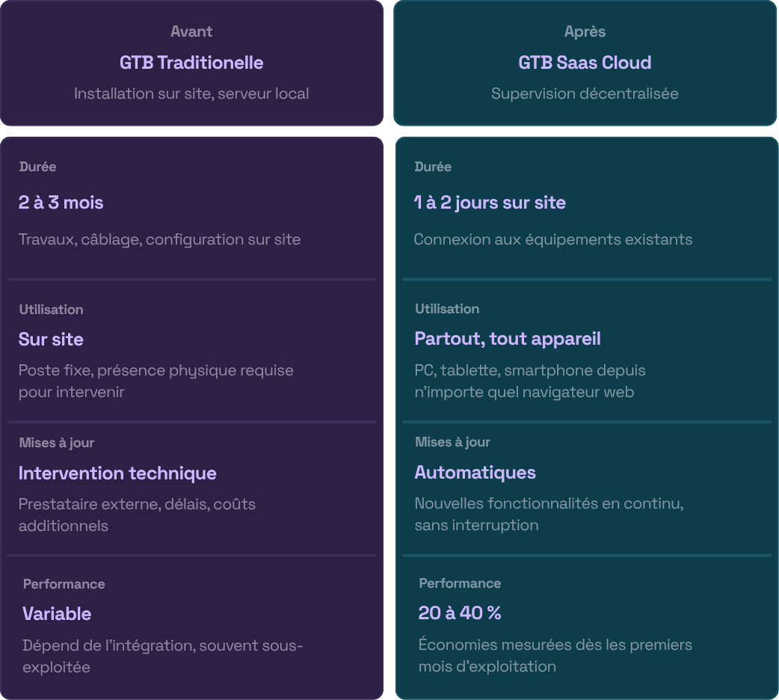
Task: Click the '1 à 2 jours sur site' value
Action: point(490,203)
